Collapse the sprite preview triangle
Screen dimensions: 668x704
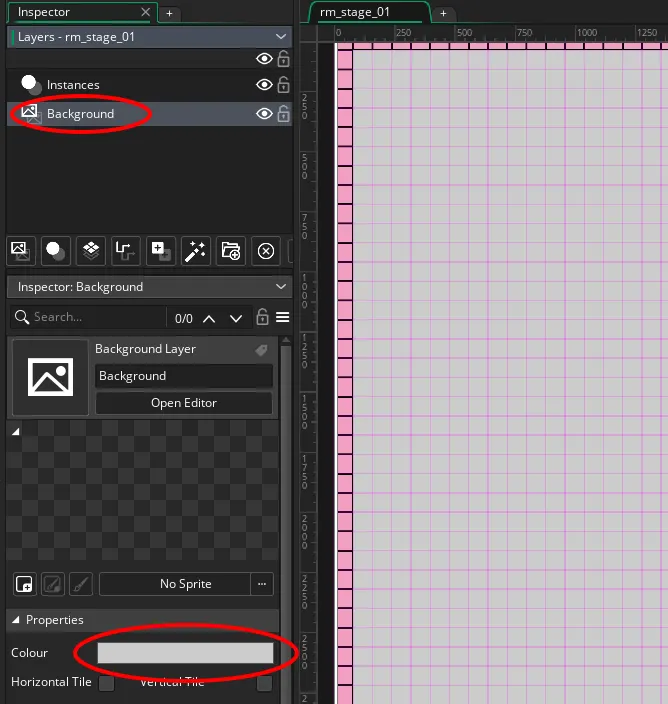pos(16,431)
